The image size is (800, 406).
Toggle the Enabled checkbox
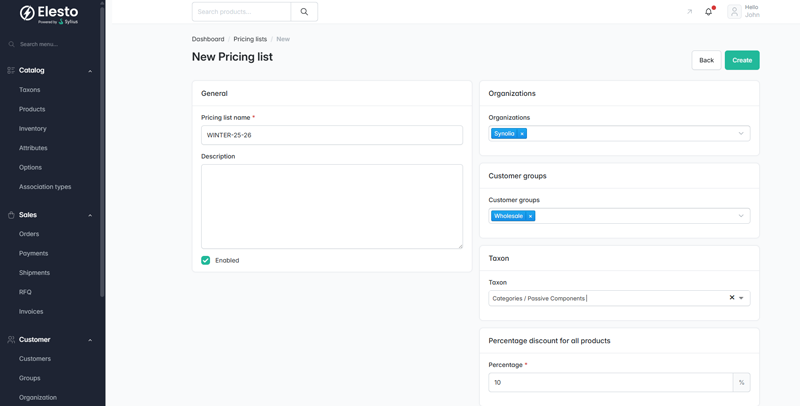coord(206,260)
